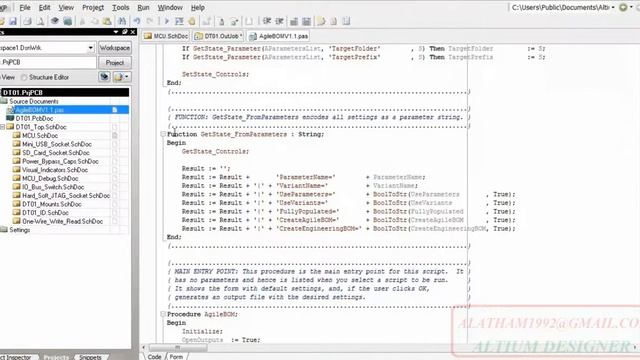Viewport: 640px width, 360px height.
Task: Open the workspace name dropdown
Action: 91,48
